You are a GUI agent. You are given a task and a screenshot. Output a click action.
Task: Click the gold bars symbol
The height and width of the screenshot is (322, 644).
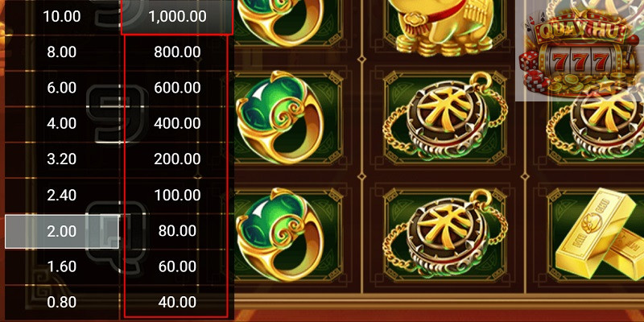600,233
